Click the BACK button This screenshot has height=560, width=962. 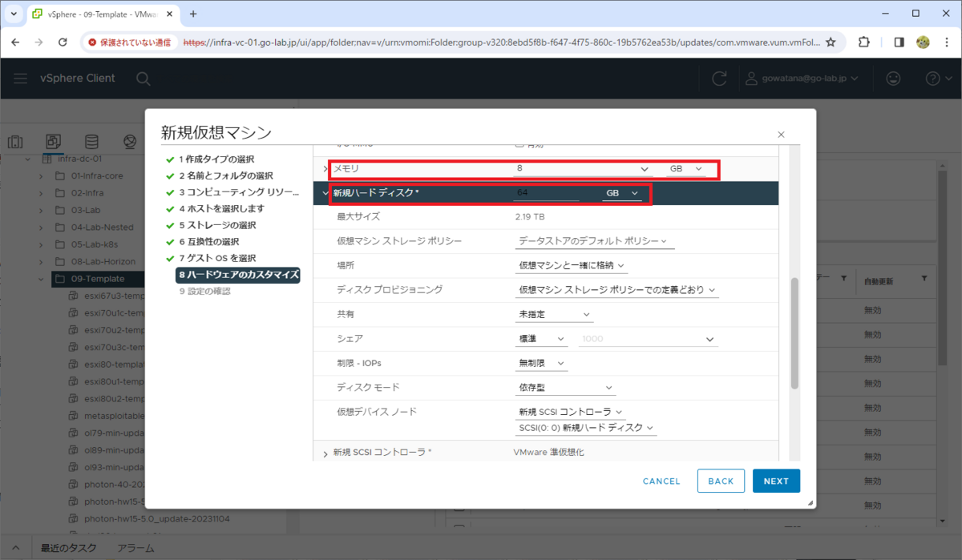pyautogui.click(x=721, y=481)
